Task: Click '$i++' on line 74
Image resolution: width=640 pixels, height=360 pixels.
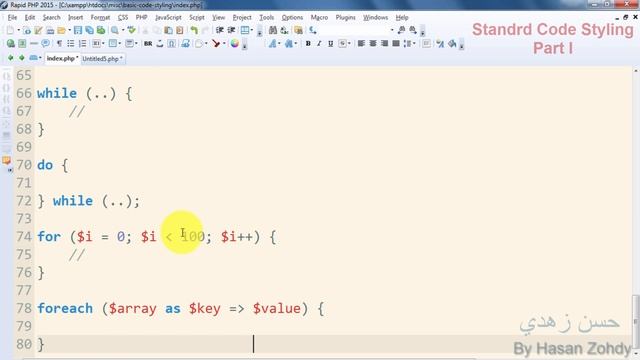Action: 236,236
